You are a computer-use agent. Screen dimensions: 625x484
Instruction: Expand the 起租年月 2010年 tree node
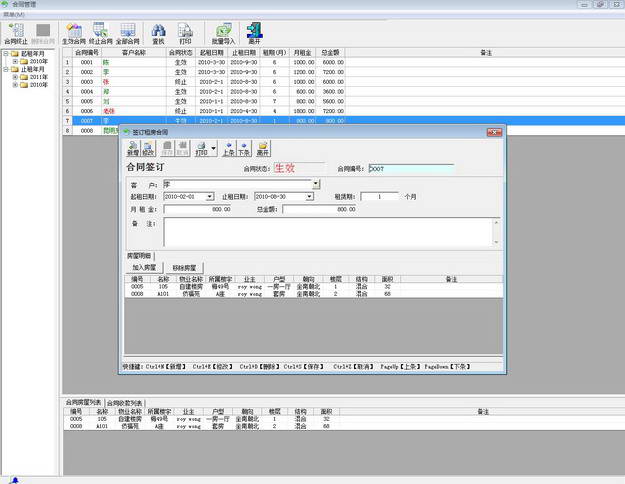15,61
